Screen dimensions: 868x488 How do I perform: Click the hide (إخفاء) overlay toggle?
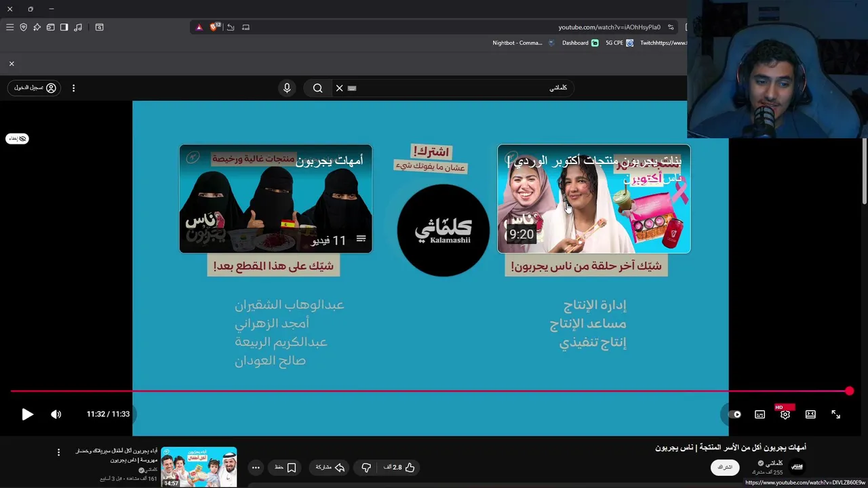pyautogui.click(x=17, y=138)
